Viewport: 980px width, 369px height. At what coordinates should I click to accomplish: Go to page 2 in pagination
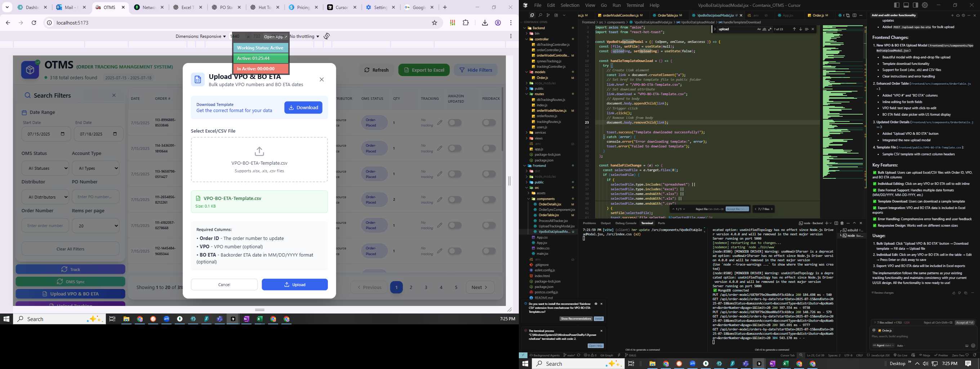(411, 287)
